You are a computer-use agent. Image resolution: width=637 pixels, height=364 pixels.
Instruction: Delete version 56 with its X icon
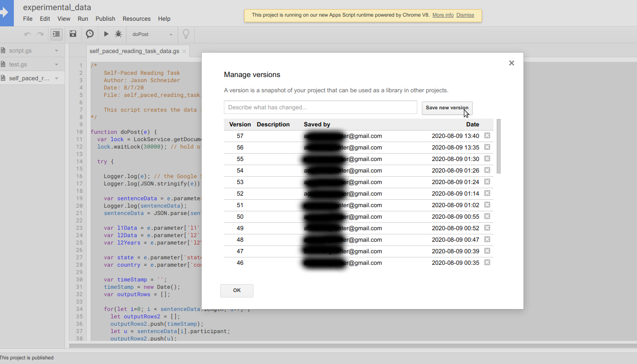(x=487, y=147)
